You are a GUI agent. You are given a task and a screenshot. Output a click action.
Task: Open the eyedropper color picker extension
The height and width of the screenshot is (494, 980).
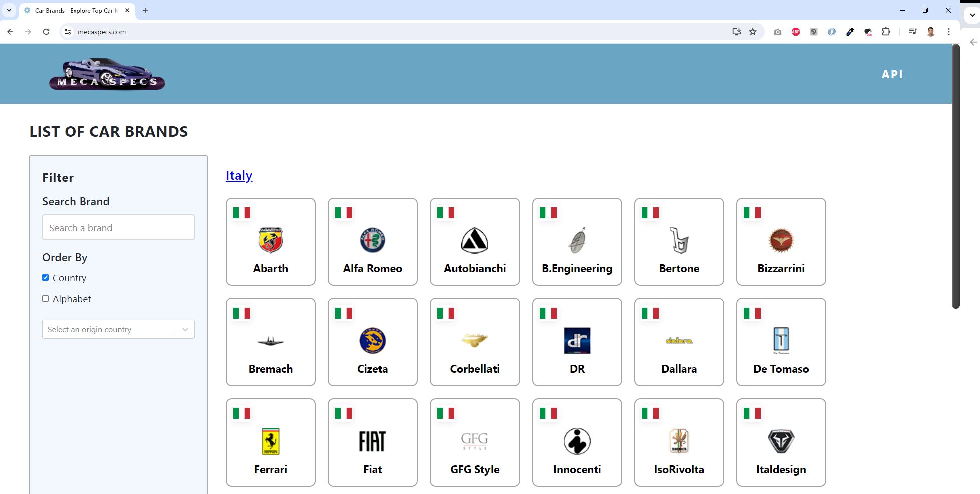click(850, 32)
